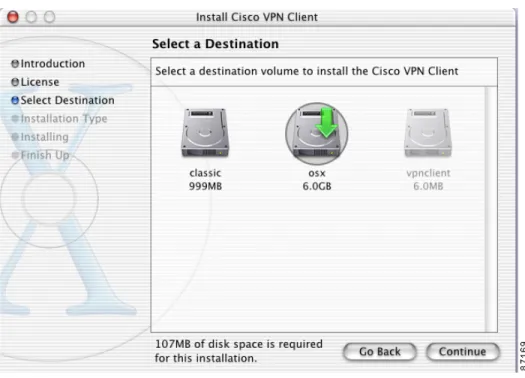The width and height of the screenshot is (525, 378).
Task: Open the Introduction step in sidebar
Action: coord(53,64)
